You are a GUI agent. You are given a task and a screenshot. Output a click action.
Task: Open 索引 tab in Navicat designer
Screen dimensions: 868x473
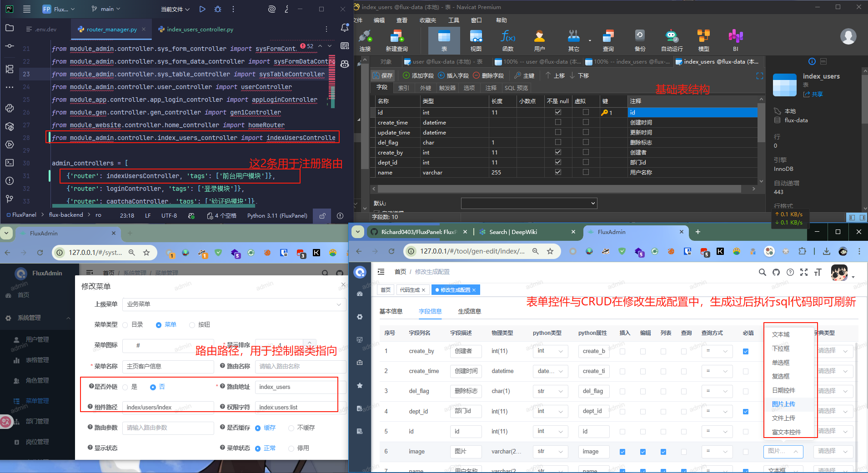point(403,88)
